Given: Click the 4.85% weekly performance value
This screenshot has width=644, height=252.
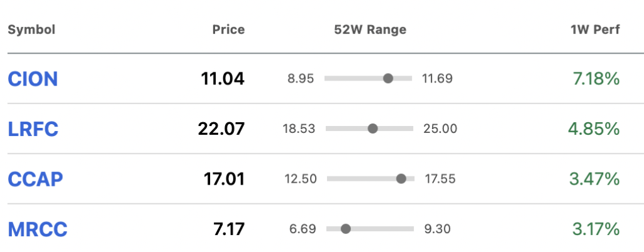Looking at the screenshot, I should [x=594, y=129].
